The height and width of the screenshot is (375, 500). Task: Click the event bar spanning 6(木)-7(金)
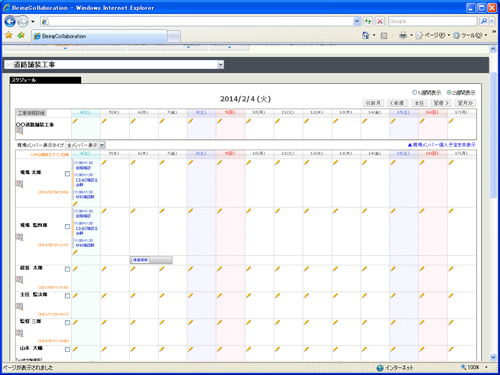(151, 260)
